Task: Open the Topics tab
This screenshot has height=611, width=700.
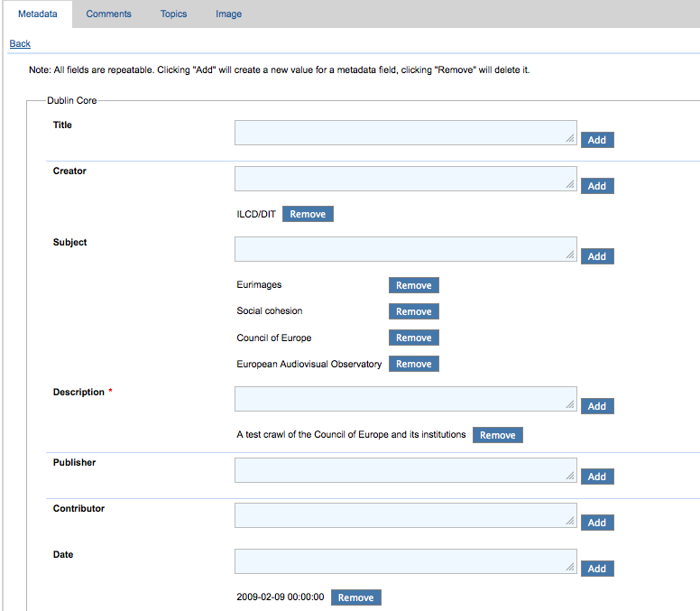Action: click(173, 14)
